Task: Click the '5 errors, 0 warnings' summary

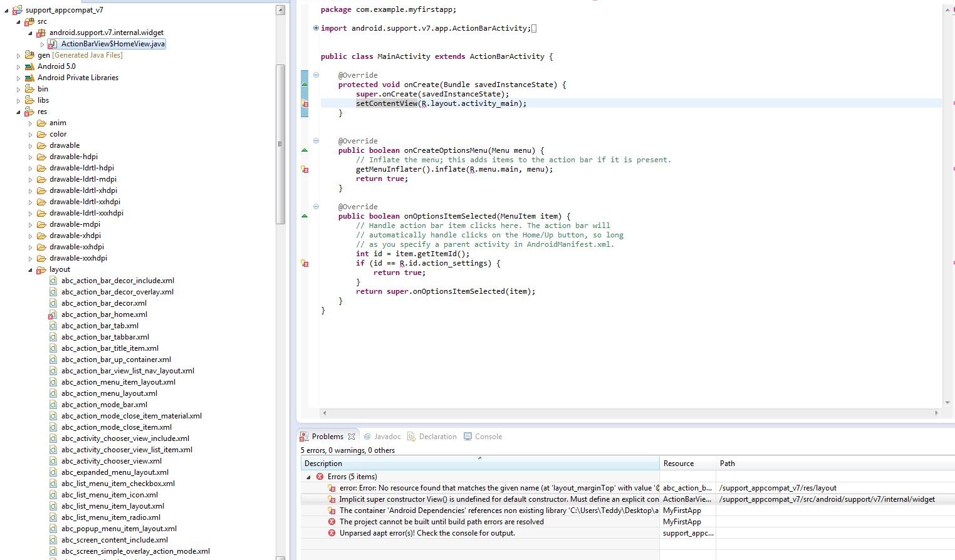Action: [348, 450]
